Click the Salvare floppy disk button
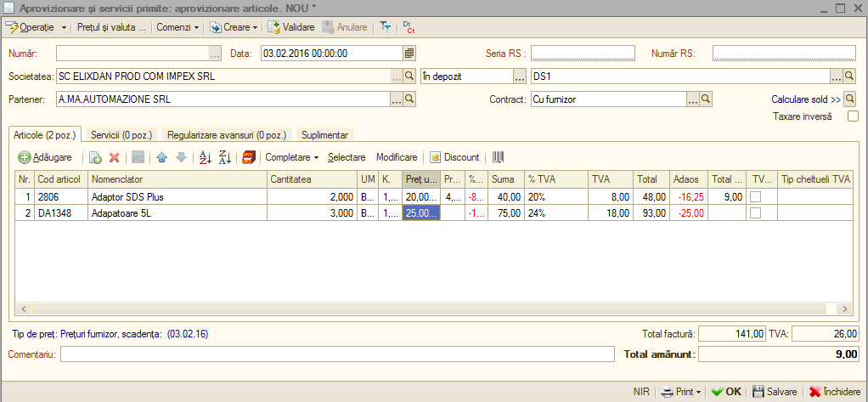The height and width of the screenshot is (402, 868). tap(775, 392)
